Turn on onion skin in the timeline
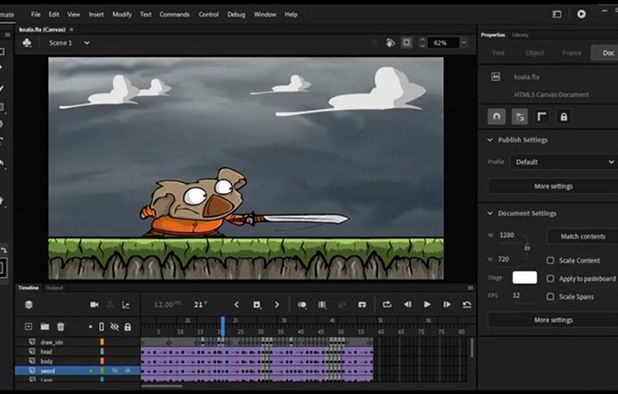This screenshot has height=394, width=618. coord(302,305)
